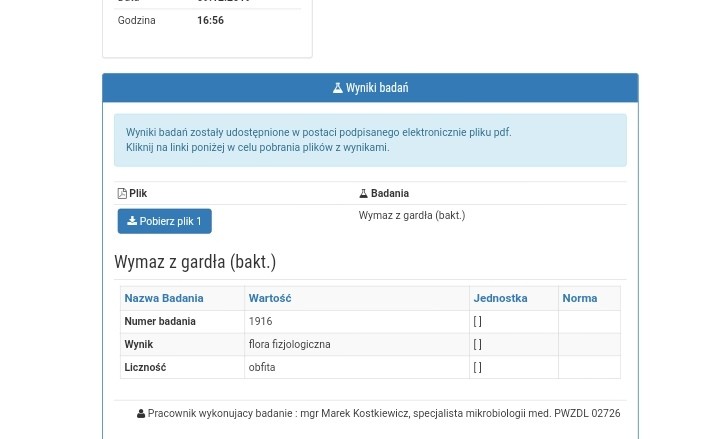Click the Wartość column header
Image resolution: width=720 pixels, height=439 pixels.
269,298
